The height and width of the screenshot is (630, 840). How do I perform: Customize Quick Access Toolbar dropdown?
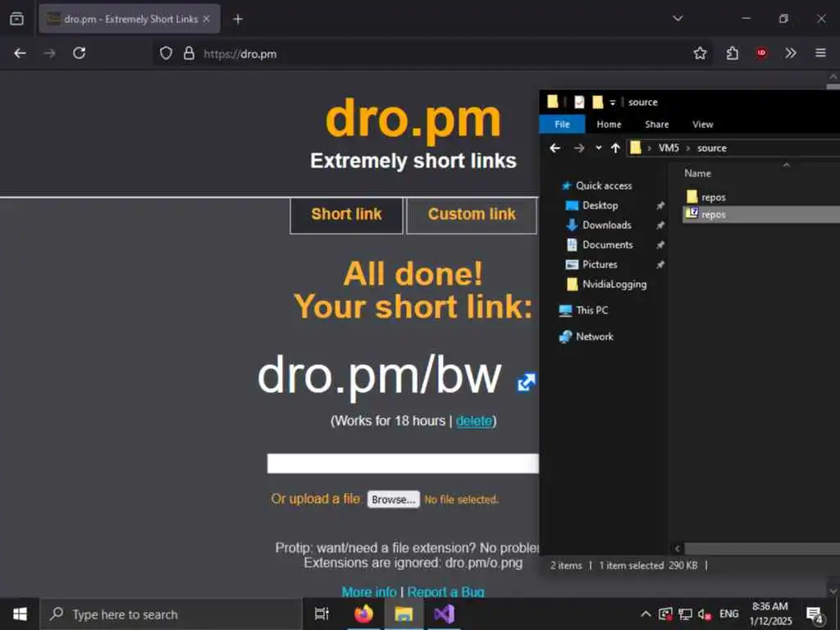(613, 103)
